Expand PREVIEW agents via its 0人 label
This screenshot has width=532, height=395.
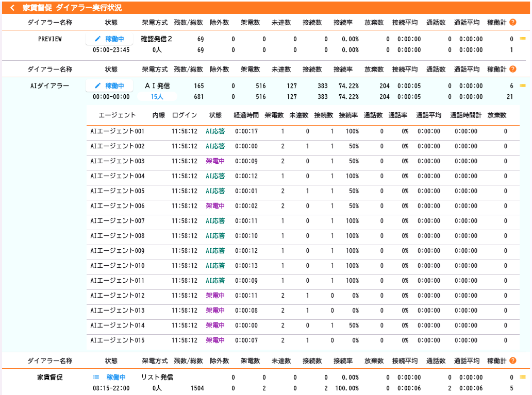(157, 50)
